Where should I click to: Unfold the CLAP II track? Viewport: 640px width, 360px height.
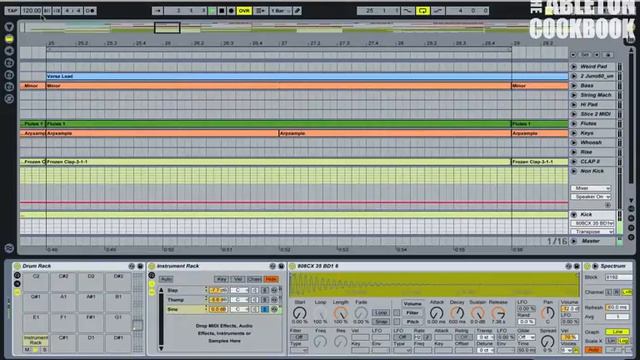tap(573, 162)
